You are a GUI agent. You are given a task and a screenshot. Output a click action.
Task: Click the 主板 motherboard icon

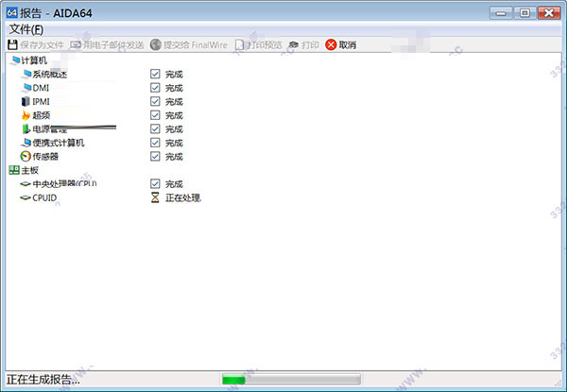[14, 170]
